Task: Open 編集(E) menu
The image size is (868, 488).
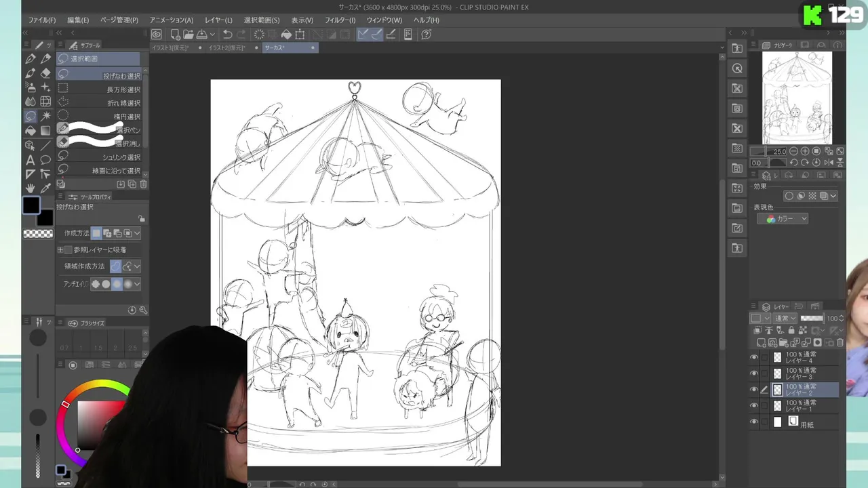Action: pyautogui.click(x=78, y=20)
